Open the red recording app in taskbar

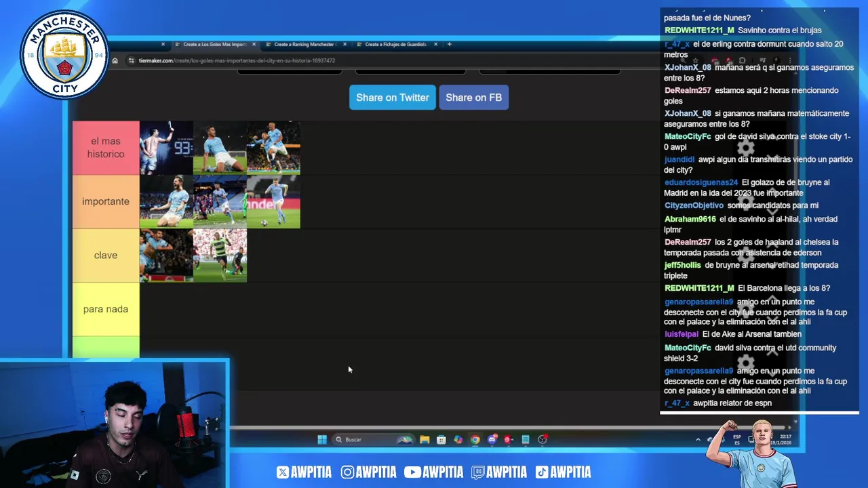point(508,439)
